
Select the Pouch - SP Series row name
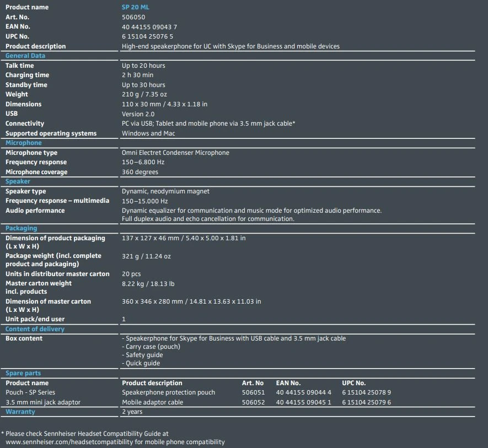[x=30, y=392]
